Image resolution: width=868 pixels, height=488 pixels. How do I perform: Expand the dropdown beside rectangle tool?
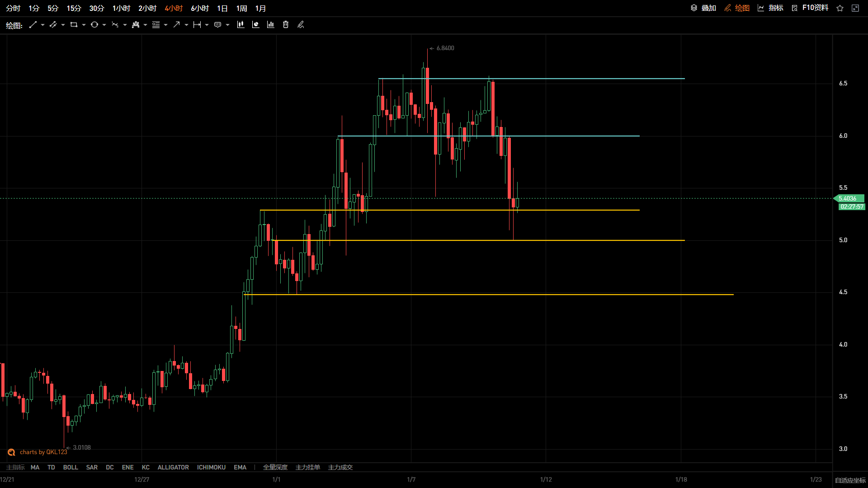pyautogui.click(x=84, y=25)
